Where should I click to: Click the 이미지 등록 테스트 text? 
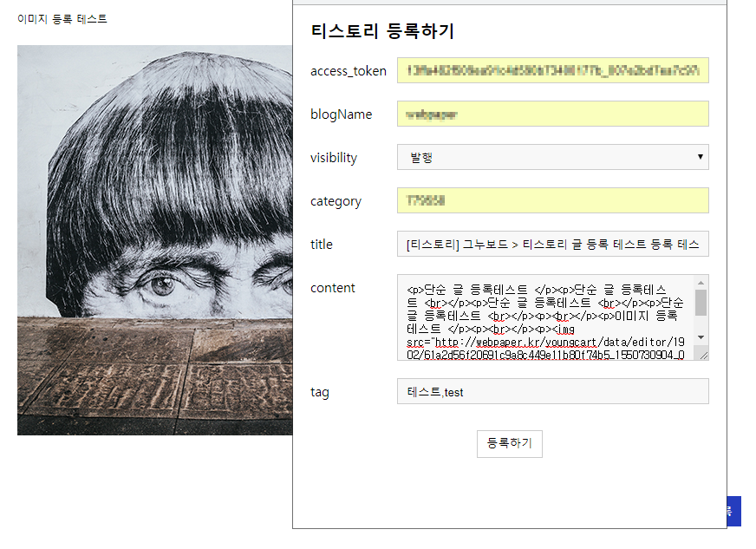click(x=62, y=19)
